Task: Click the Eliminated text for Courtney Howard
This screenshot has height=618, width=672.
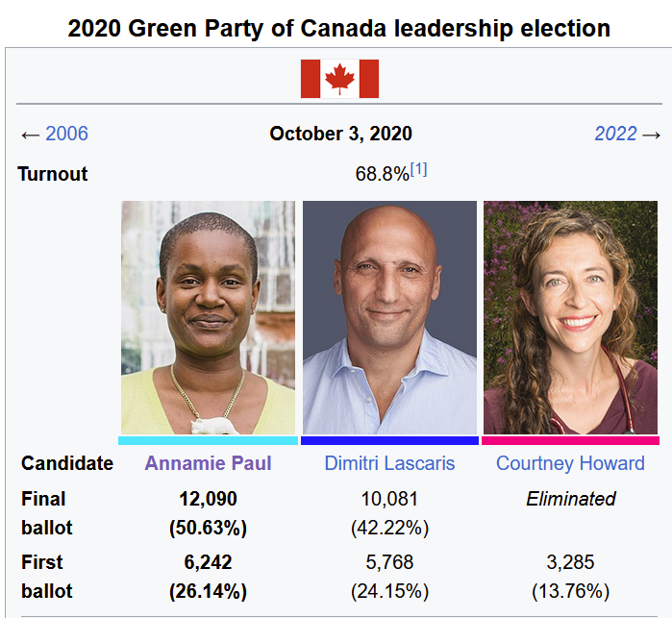Action: click(x=570, y=499)
